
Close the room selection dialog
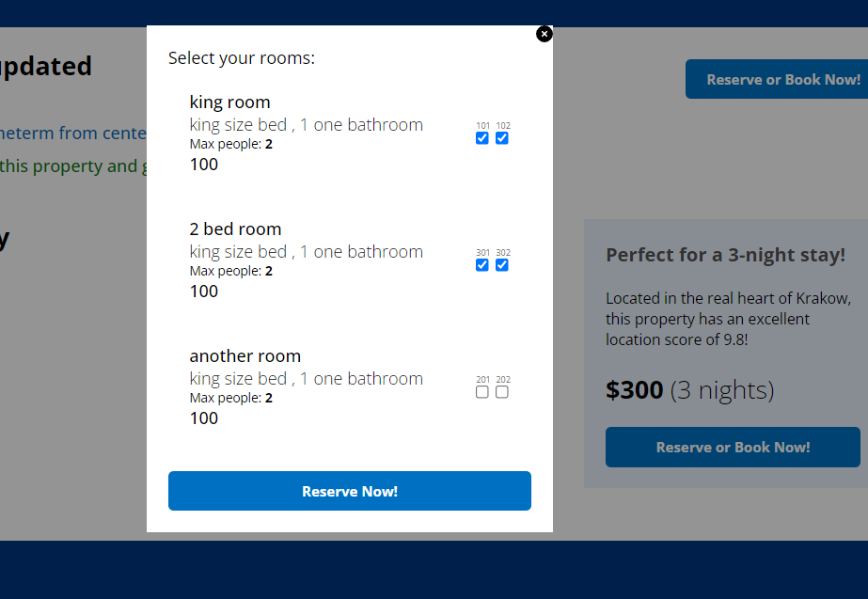tap(544, 33)
